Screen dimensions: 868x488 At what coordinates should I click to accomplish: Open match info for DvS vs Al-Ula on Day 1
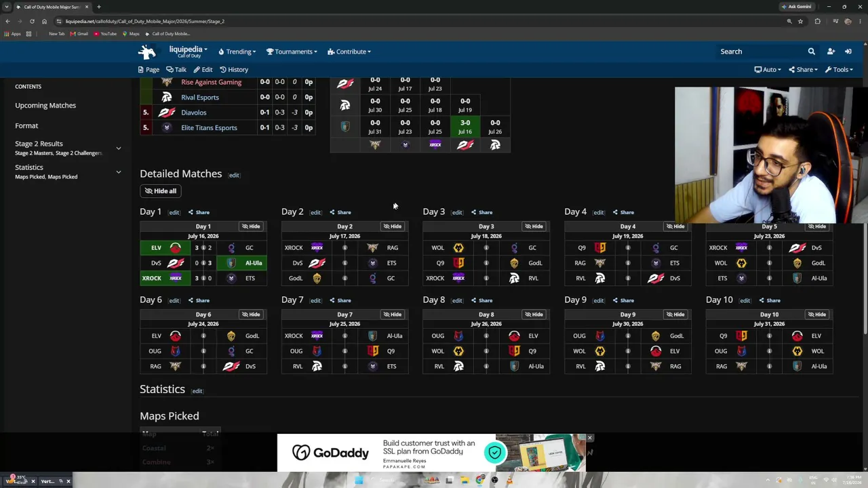pyautogui.click(x=203, y=263)
